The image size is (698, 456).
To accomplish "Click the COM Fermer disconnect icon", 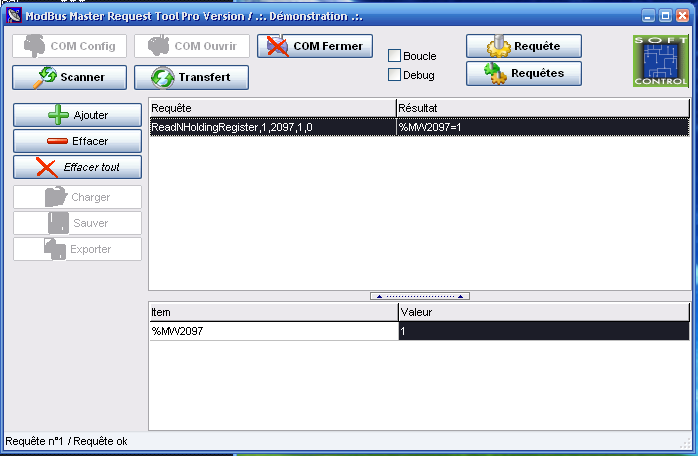I will pos(277,46).
